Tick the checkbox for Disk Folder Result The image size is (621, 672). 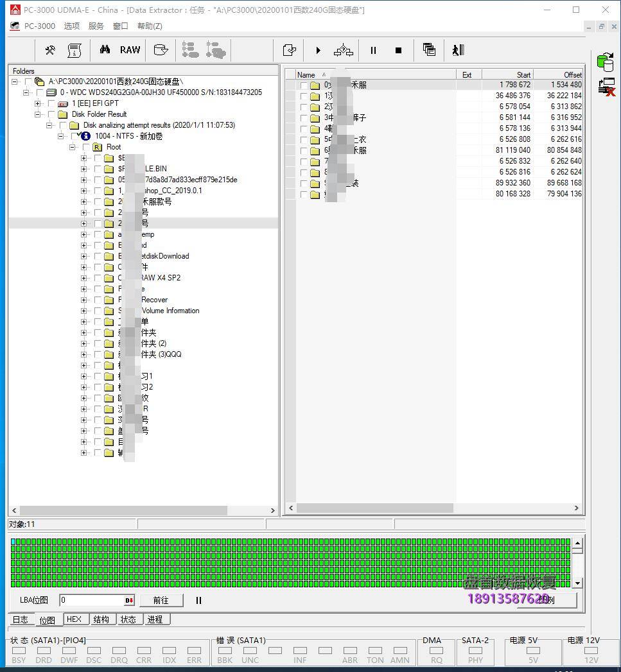[x=51, y=114]
